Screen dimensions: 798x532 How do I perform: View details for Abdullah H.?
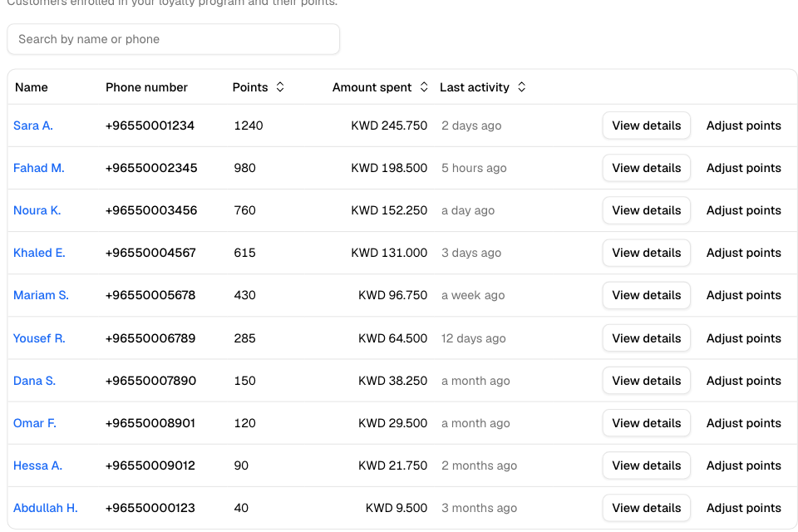pyautogui.click(x=647, y=508)
